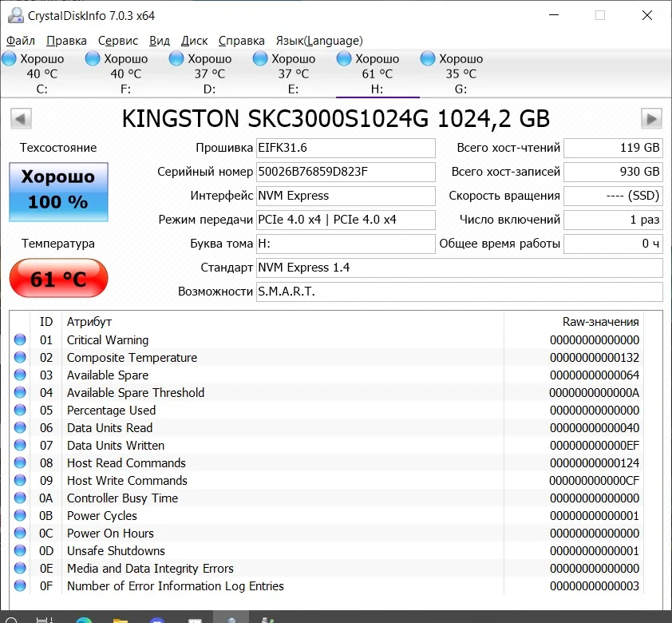Open the Справка menu

coord(241,41)
